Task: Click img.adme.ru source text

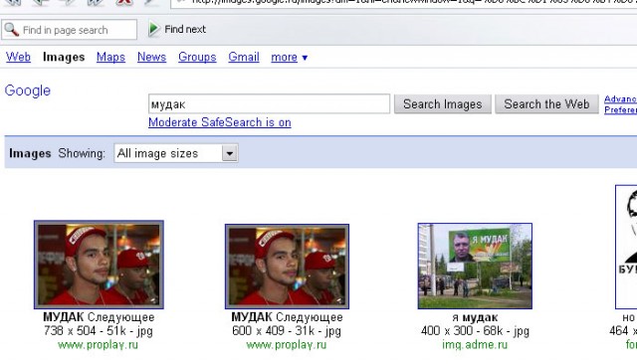Action: 475,345
